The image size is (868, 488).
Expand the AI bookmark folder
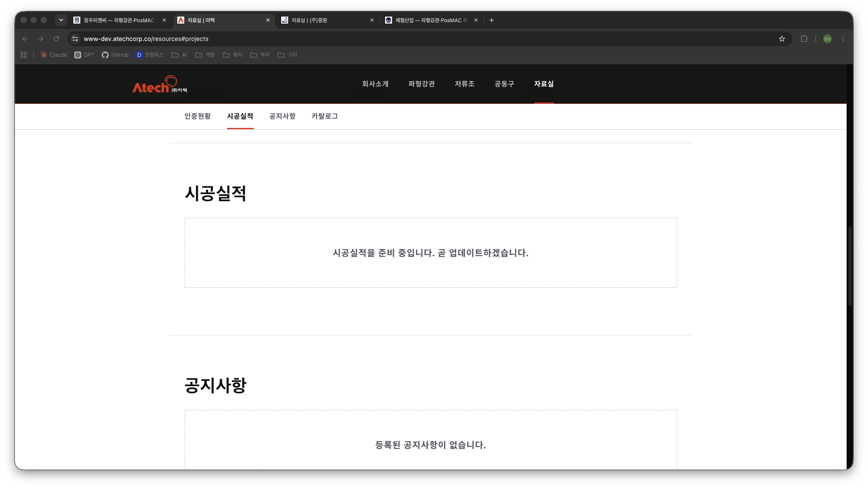pyautogui.click(x=179, y=55)
